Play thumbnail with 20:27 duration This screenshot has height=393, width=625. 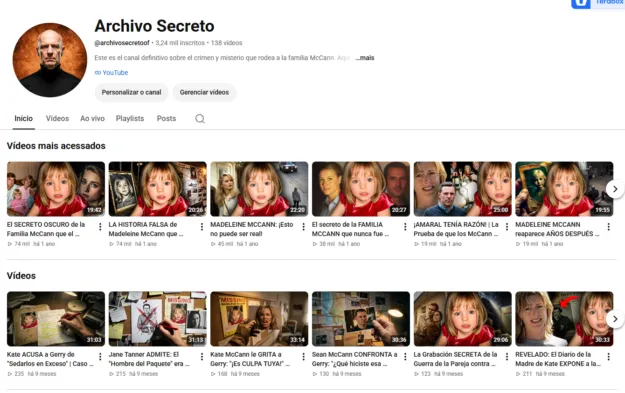(x=361, y=189)
